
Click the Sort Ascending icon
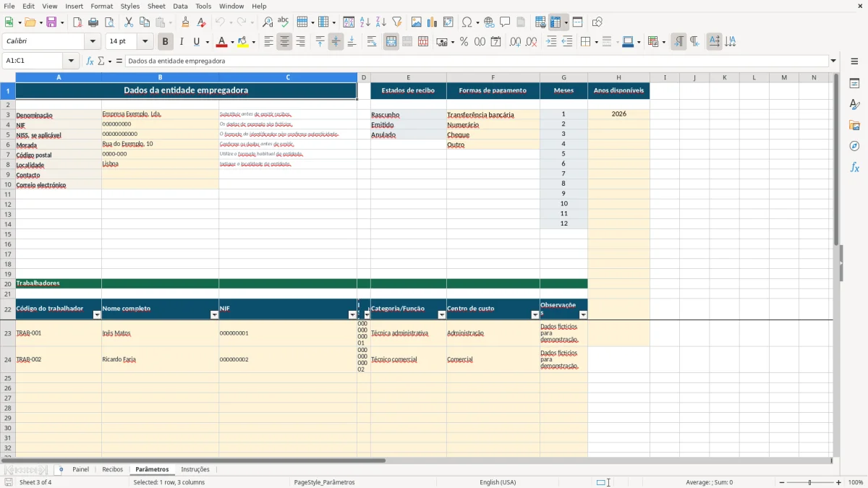365,22
